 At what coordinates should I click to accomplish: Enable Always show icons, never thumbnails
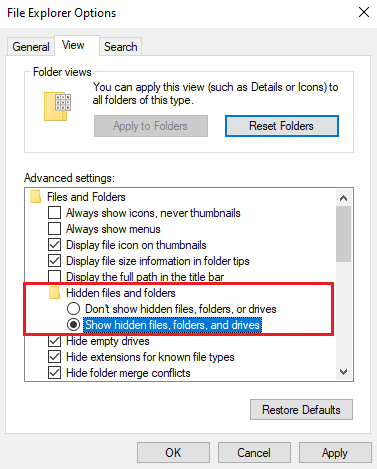pyautogui.click(x=54, y=212)
